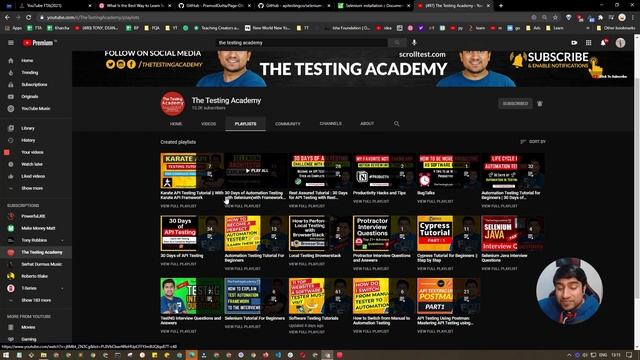Open the account avatar menu

620,42
